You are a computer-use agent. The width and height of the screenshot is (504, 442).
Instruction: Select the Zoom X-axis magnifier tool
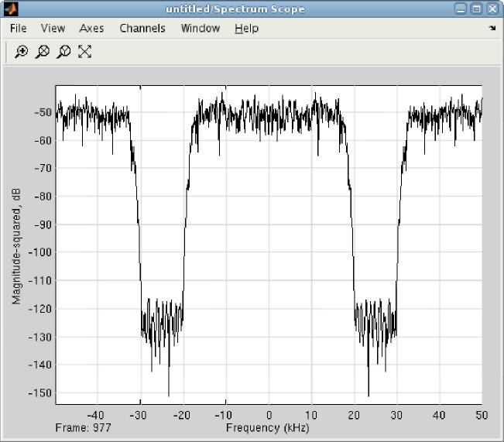42,52
